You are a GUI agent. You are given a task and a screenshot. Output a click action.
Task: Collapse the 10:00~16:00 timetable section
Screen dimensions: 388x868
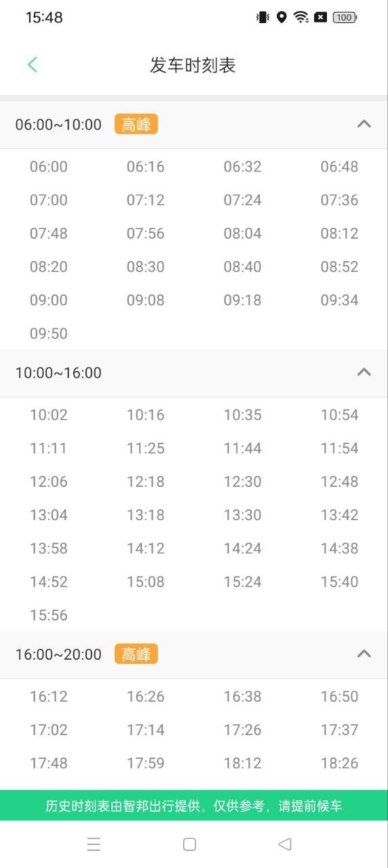(x=364, y=372)
